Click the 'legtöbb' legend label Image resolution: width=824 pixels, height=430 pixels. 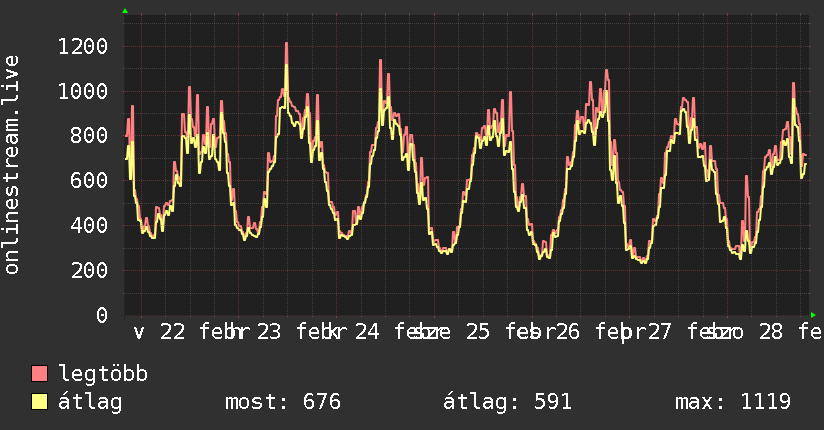(103, 374)
